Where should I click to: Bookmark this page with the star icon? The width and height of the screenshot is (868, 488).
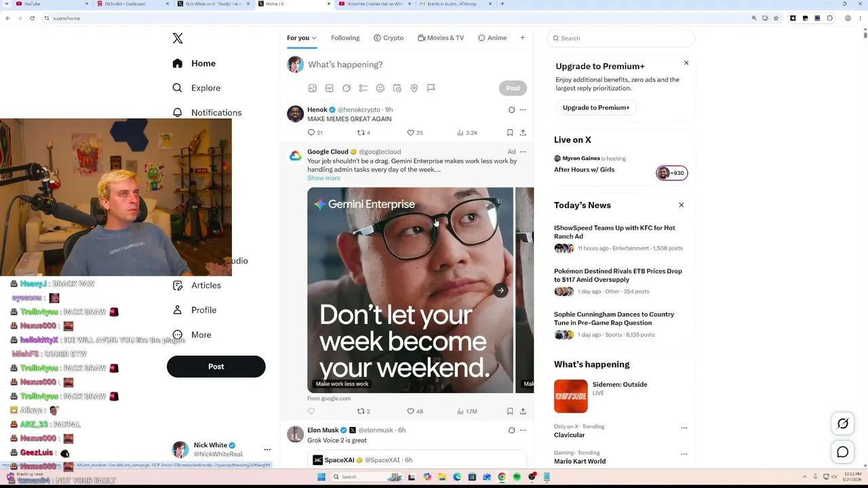(x=776, y=18)
